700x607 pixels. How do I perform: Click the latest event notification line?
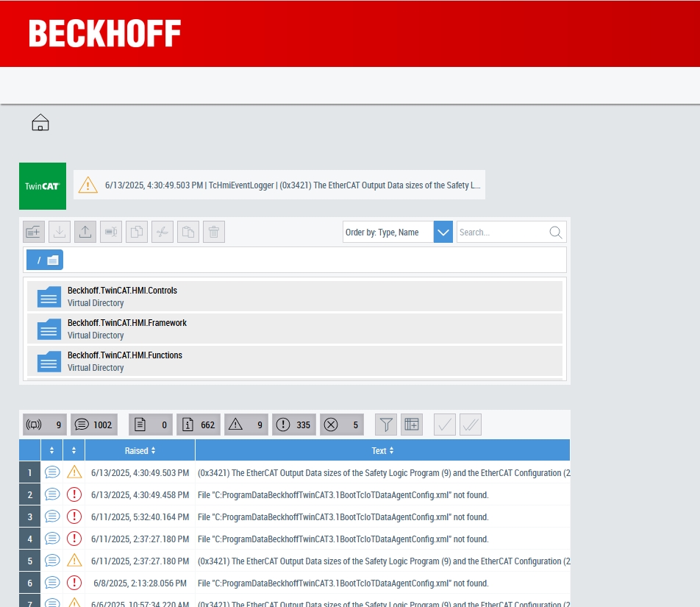click(279, 185)
